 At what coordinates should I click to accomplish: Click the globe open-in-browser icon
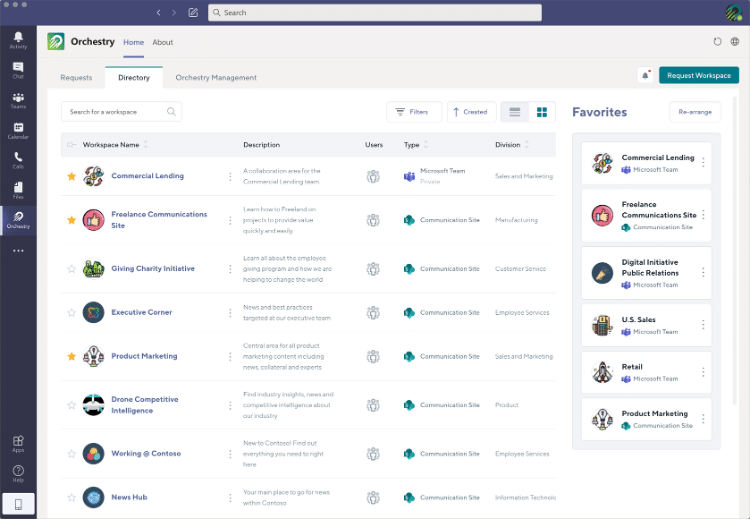pos(735,42)
